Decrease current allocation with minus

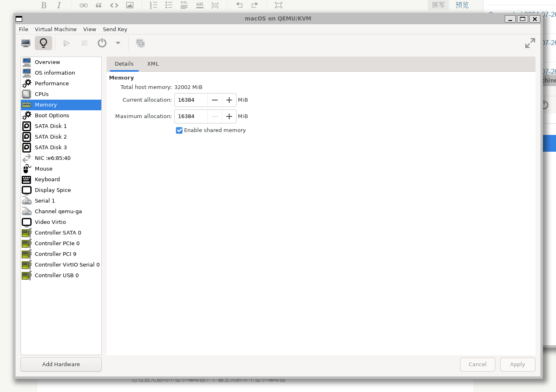(x=215, y=100)
